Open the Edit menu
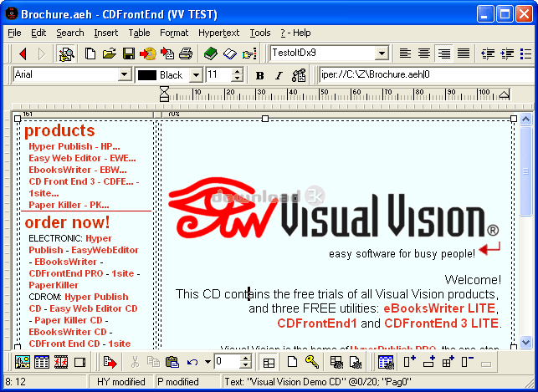 pyautogui.click(x=38, y=33)
